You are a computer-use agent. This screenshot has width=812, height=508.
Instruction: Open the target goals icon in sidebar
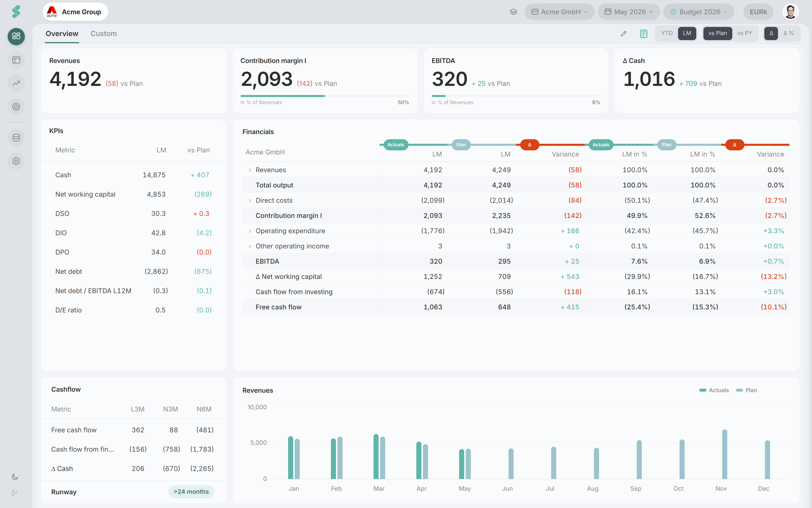point(16,107)
